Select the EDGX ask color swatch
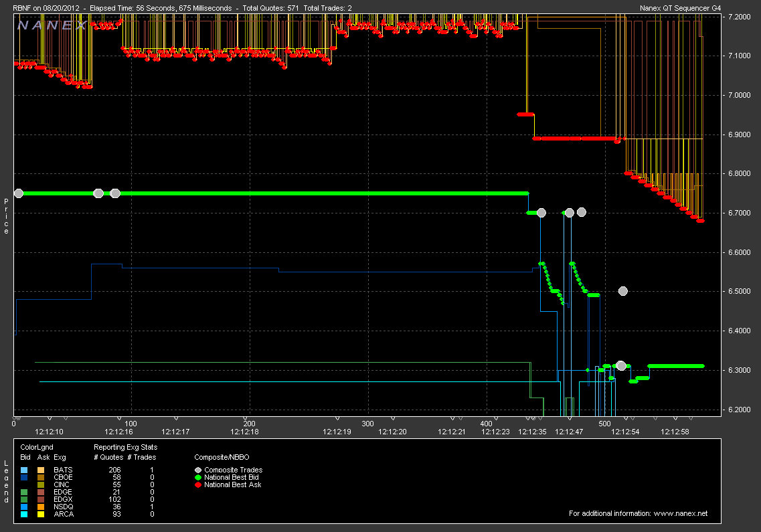Viewport: 761px width, 532px height. [41, 499]
